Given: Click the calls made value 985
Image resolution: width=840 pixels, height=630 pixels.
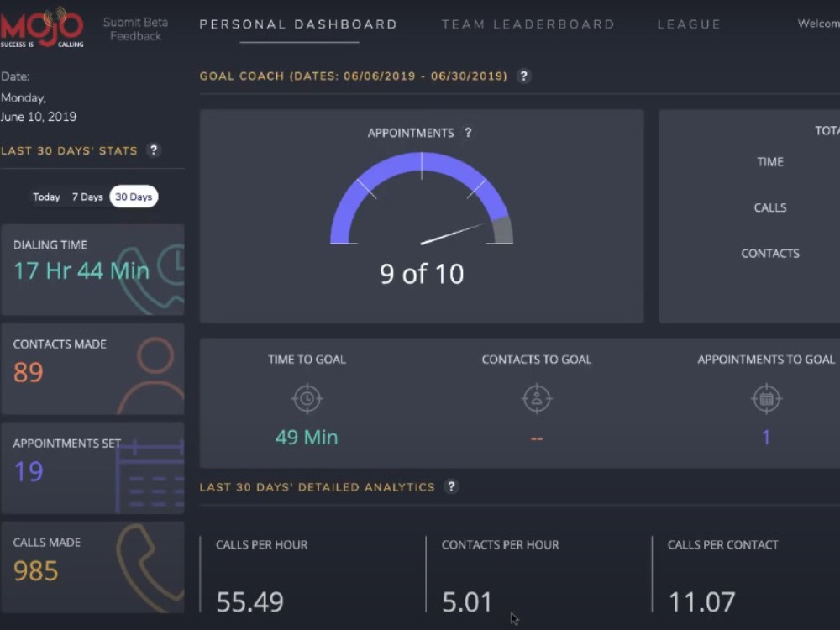Looking at the screenshot, I should (35, 570).
